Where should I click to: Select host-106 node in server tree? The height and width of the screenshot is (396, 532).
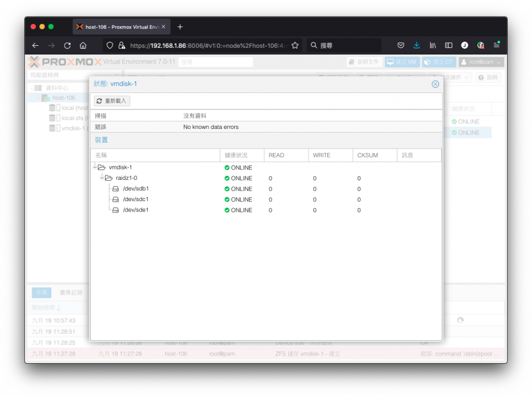point(64,98)
